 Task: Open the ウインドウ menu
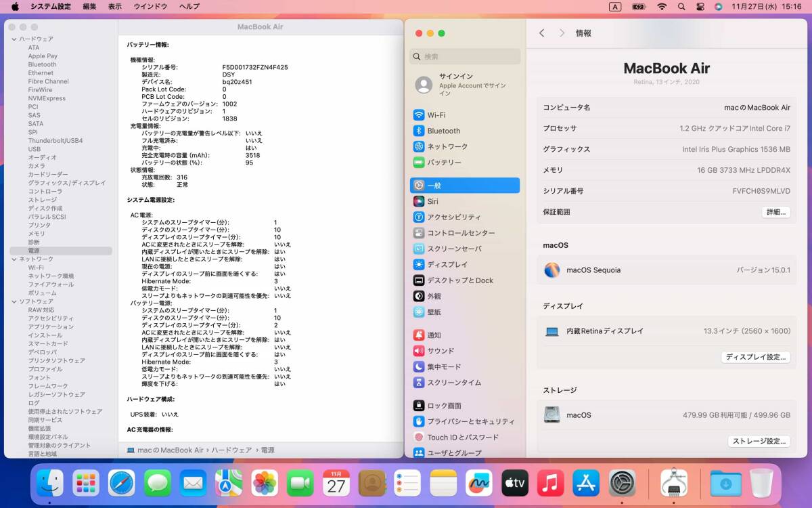[x=150, y=6]
